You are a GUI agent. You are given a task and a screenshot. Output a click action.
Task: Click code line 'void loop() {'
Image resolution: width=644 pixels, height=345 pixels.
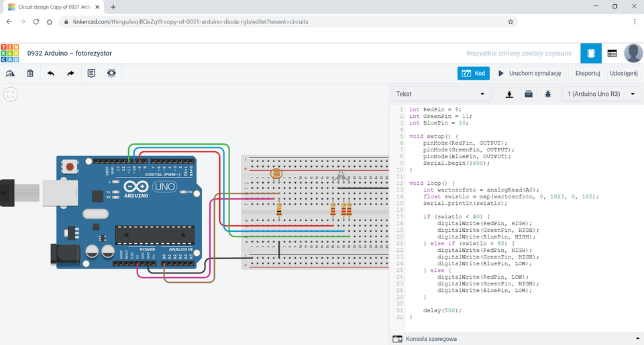click(431, 183)
